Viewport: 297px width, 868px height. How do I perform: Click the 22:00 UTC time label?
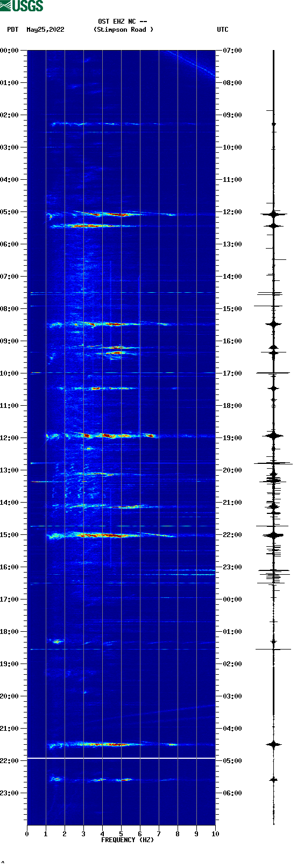coord(232,535)
